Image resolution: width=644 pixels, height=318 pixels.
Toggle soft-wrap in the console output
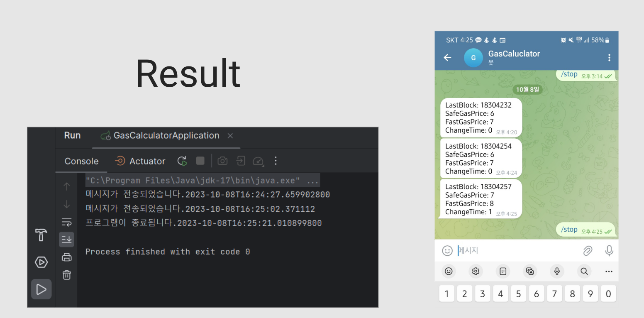pos(66,222)
